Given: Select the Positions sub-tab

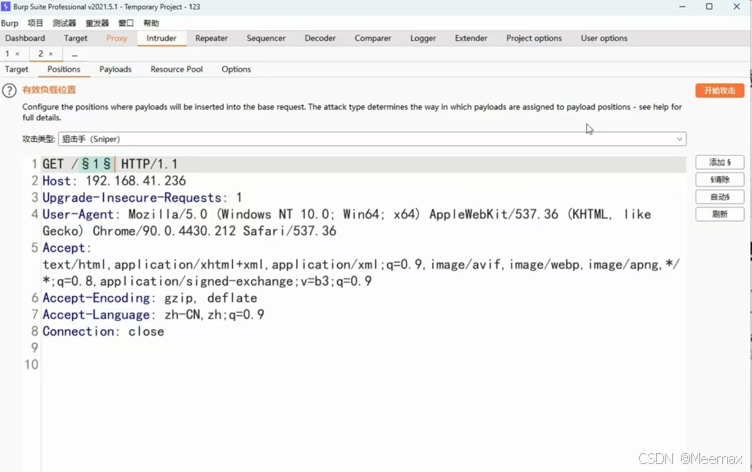Looking at the screenshot, I should pyautogui.click(x=64, y=69).
